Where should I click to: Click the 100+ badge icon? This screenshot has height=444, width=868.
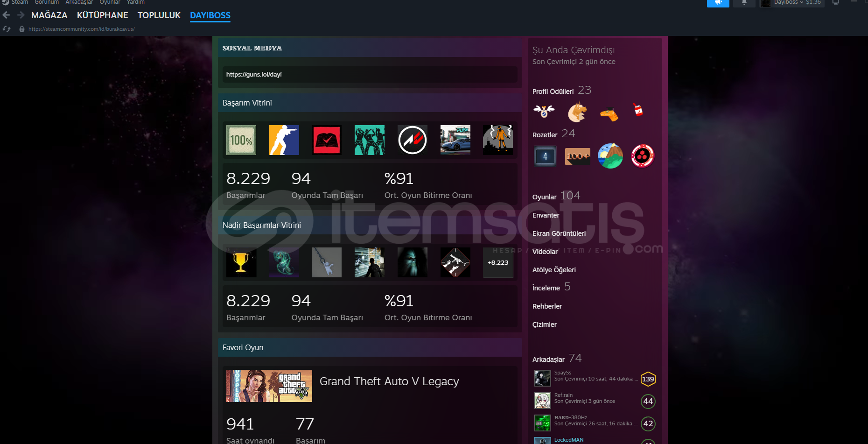[x=578, y=156]
